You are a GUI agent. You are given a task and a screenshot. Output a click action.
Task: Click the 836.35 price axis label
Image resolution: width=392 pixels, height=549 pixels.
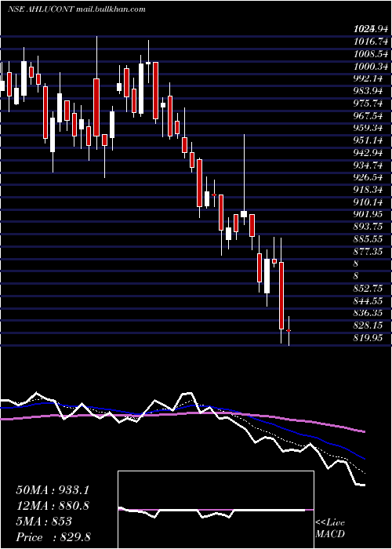(x=368, y=313)
